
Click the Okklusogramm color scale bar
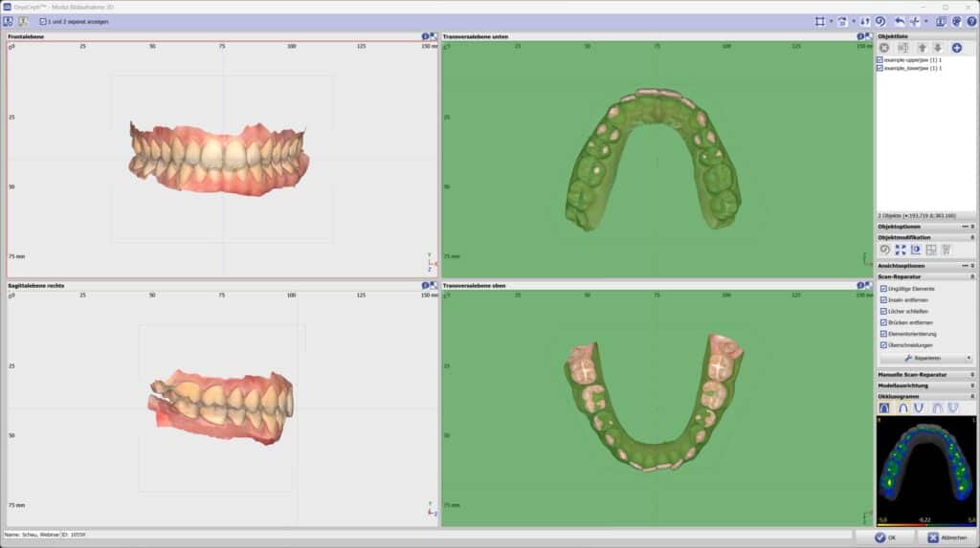pyautogui.click(x=925, y=524)
